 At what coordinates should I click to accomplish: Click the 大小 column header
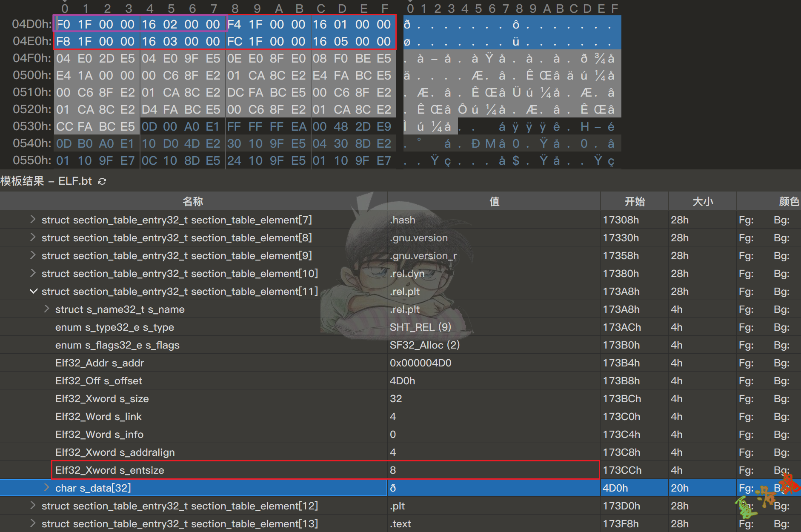pos(703,201)
